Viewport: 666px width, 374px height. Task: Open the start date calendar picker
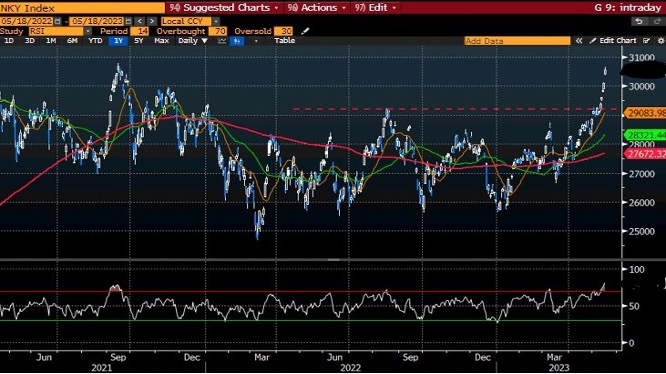tap(58, 21)
